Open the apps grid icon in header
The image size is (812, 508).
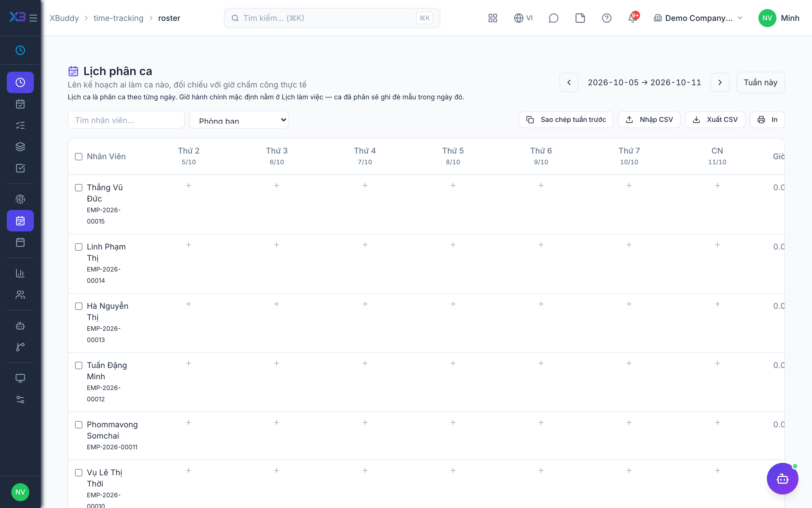tap(493, 18)
